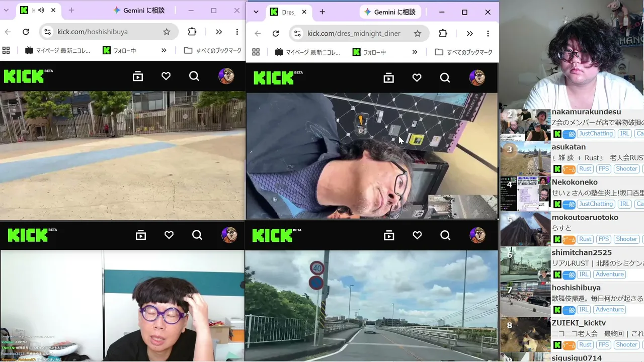Image resolution: width=644 pixels, height=362 pixels.
Task: Click the heart icon above the plaza stream
Action: (x=166, y=76)
